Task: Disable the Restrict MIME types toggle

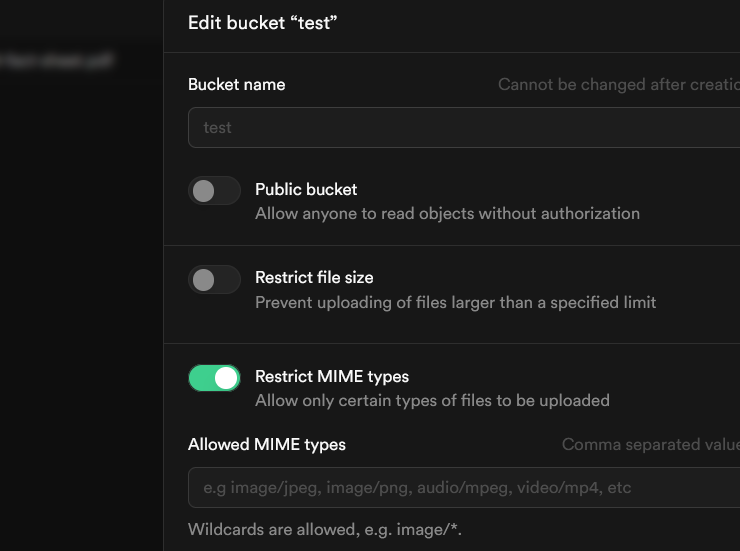Action: coord(214,378)
